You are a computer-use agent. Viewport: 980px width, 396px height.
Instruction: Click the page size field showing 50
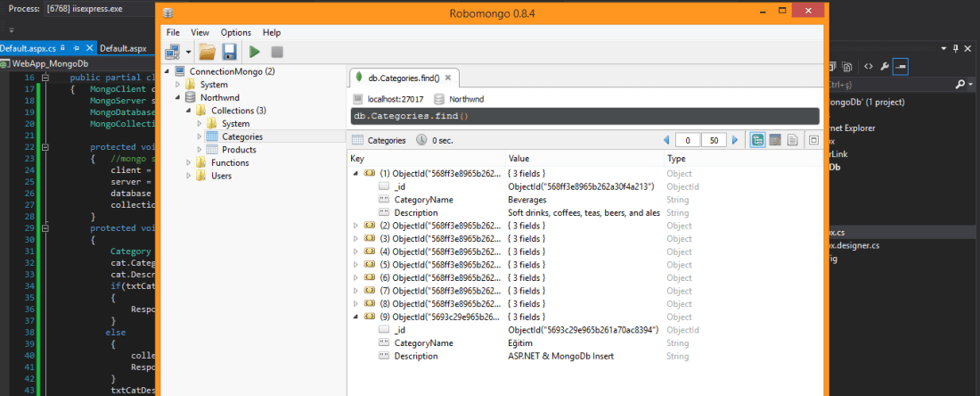pos(714,140)
